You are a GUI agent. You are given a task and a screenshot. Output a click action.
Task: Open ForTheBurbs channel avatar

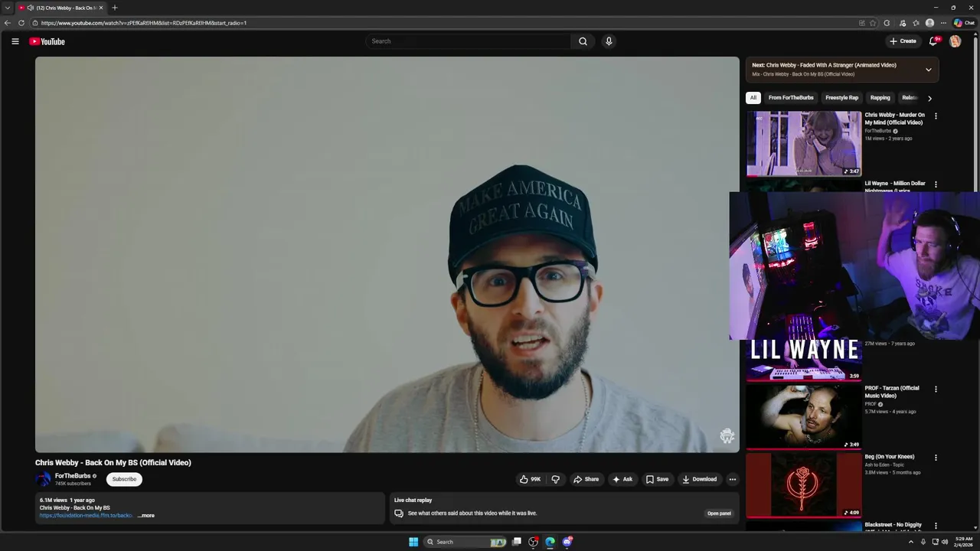tap(43, 479)
